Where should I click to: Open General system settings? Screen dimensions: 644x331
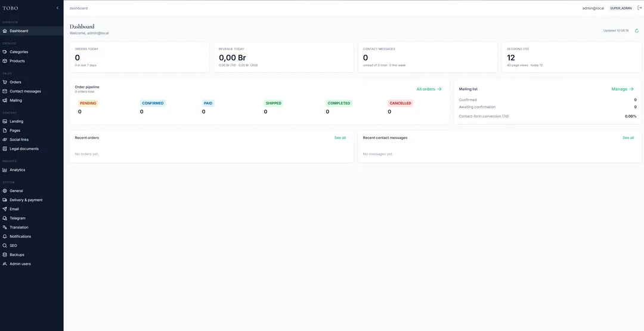32,191
